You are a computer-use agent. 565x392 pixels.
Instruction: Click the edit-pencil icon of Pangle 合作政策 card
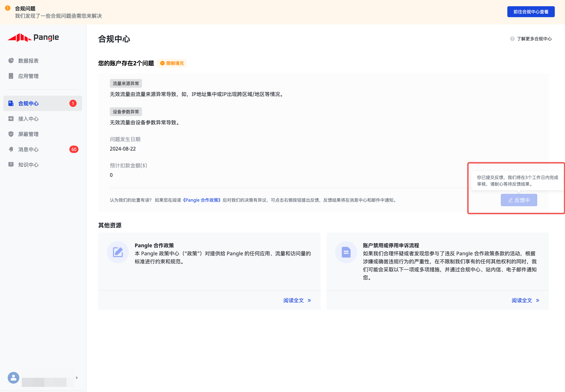point(118,252)
